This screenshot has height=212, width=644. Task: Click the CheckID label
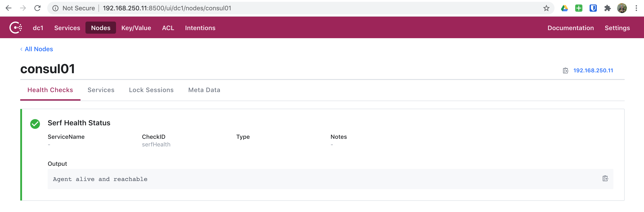pyautogui.click(x=154, y=137)
